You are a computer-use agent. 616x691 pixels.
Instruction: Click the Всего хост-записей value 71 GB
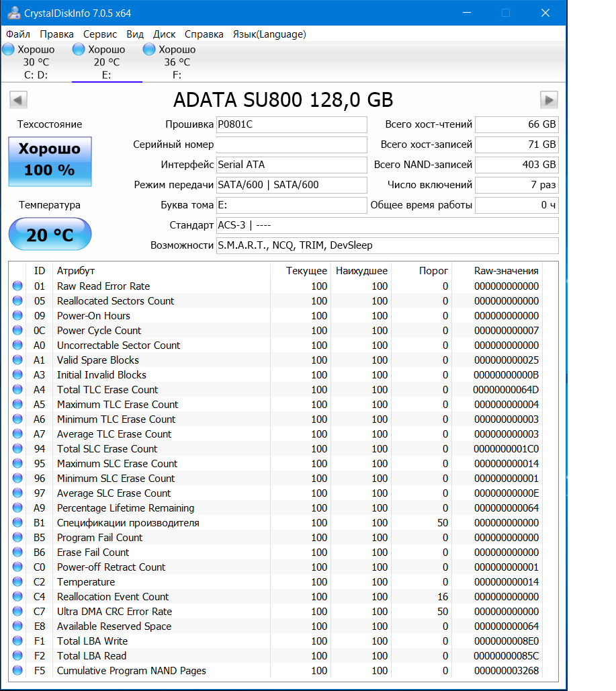pyautogui.click(x=517, y=145)
